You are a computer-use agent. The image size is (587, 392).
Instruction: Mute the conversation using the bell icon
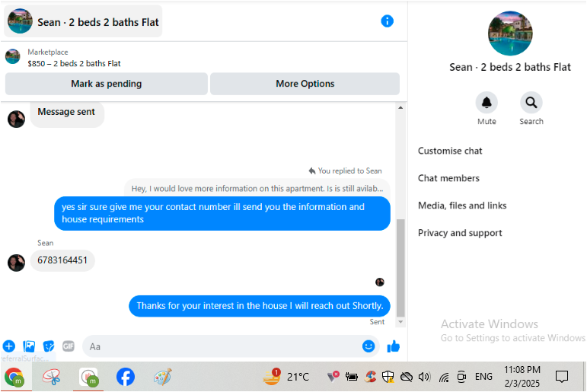click(487, 103)
